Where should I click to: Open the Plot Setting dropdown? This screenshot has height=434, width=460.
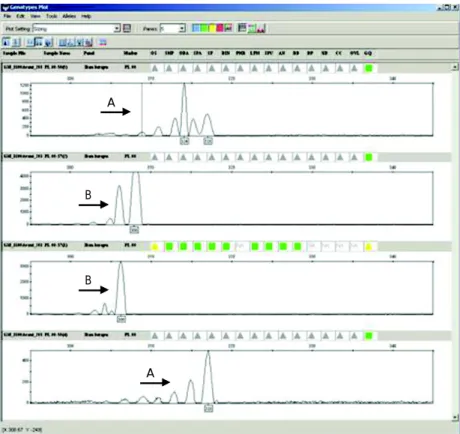coord(117,29)
